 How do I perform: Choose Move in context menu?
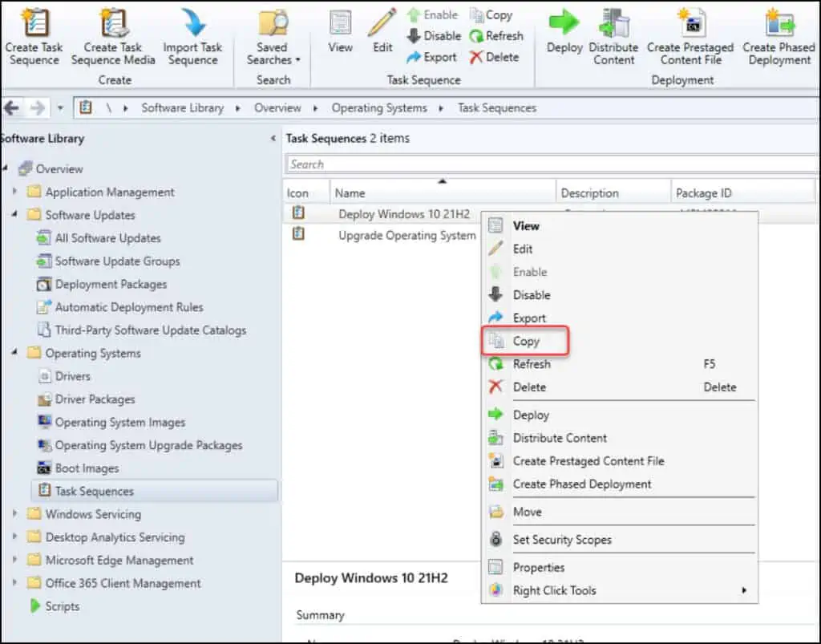coord(620,512)
